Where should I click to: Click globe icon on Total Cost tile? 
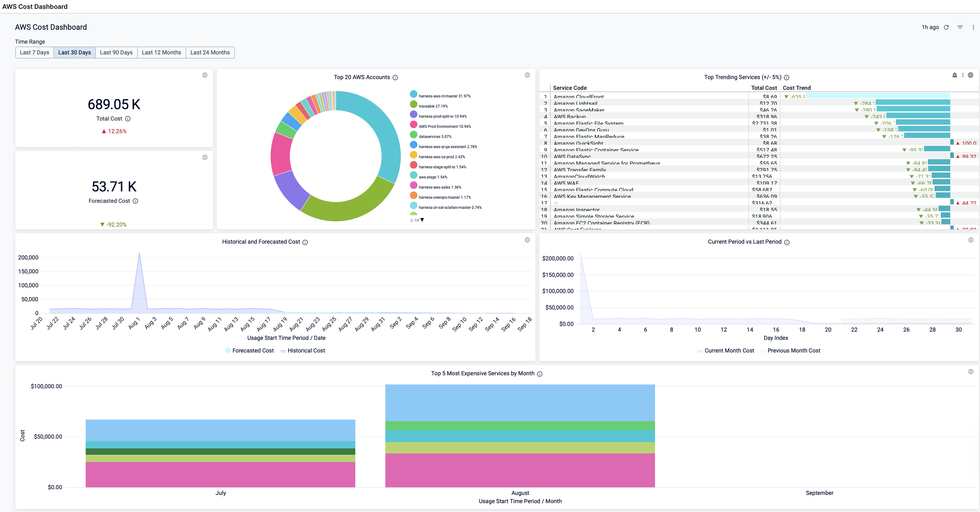pos(205,75)
